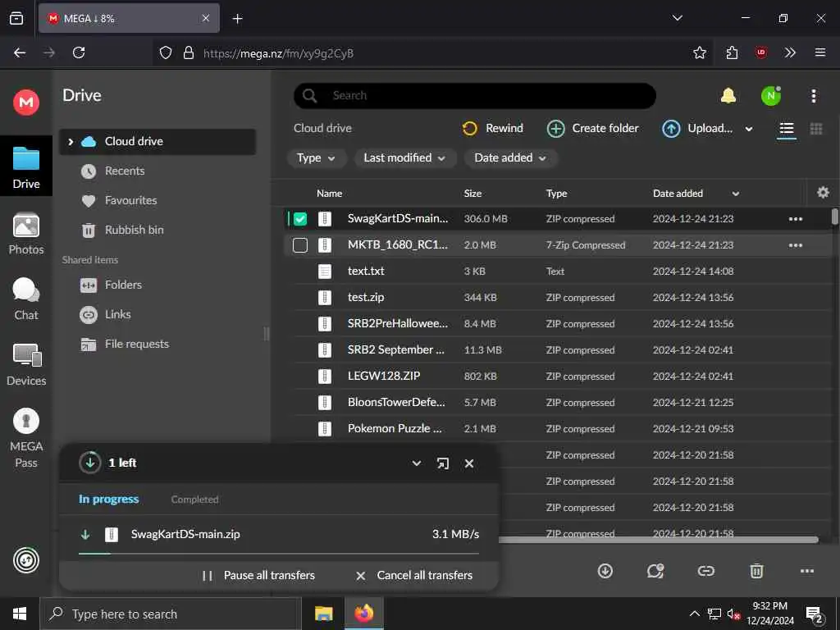
Task: Switch to grid view
Action: 816,129
